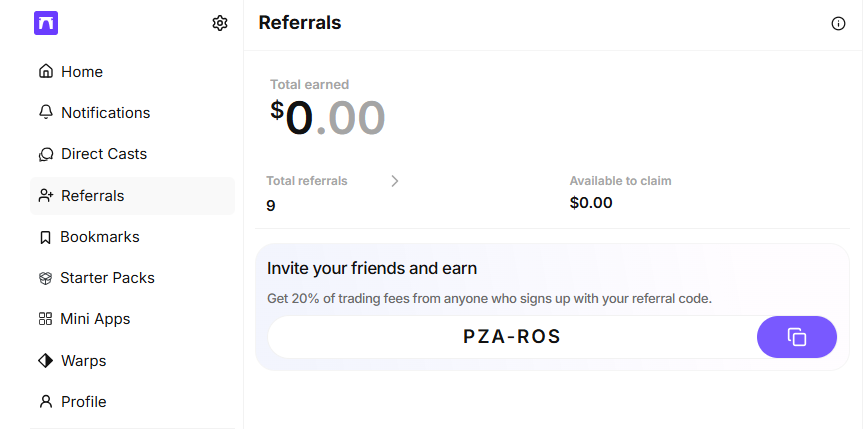
Task: Click the Bookmarks icon in the sidebar
Action: (x=45, y=237)
